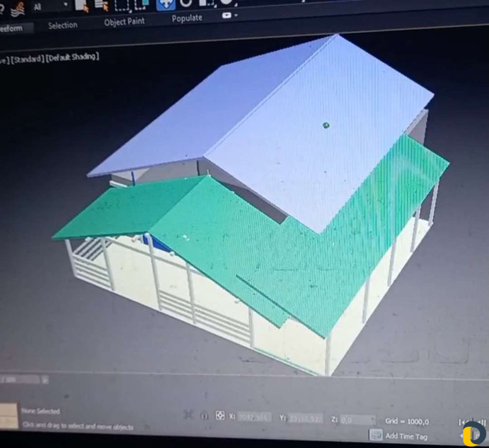The height and width of the screenshot is (448, 489).
Task: Toggle the Window/Crossing selection icon
Action: click(x=142, y=4)
